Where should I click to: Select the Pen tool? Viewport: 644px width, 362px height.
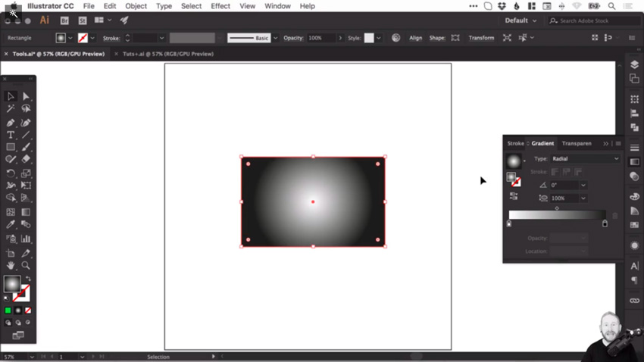point(11,123)
